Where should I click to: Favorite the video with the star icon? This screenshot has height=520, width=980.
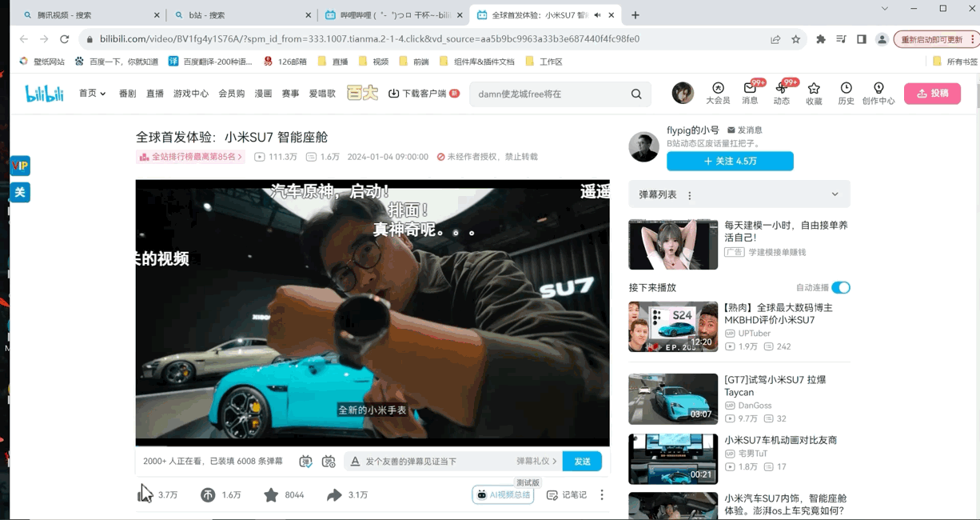[x=271, y=495]
